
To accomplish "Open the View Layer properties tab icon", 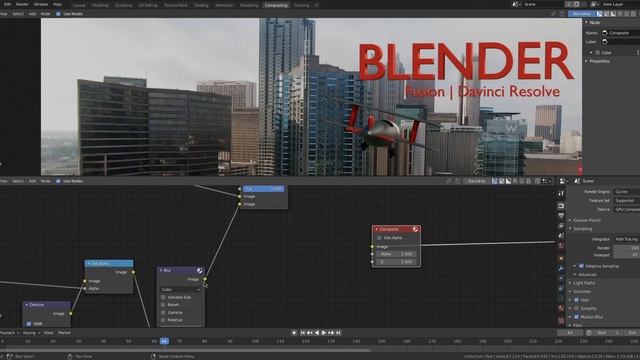I will pyautogui.click(x=561, y=226).
